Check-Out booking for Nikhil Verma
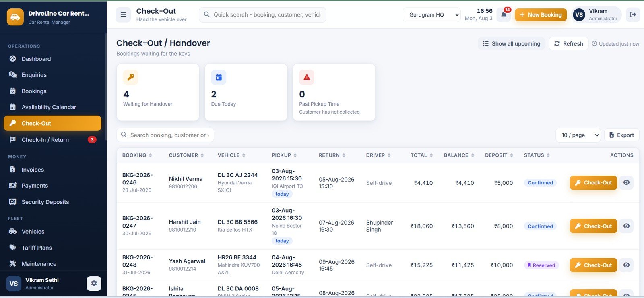 593,182
